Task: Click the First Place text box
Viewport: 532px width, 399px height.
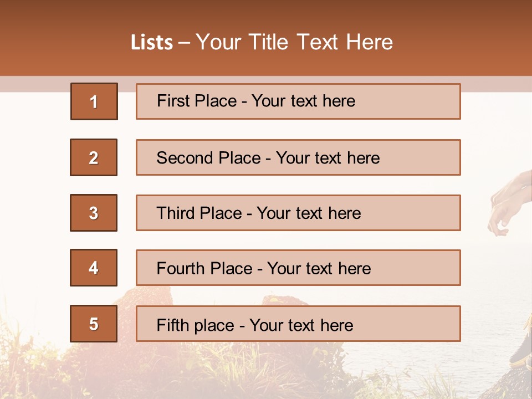Action: tap(298, 101)
